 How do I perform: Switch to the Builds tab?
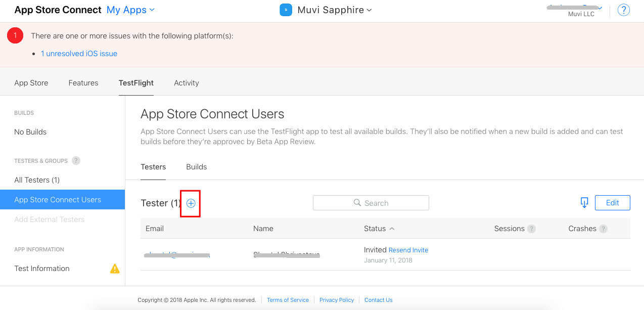click(x=197, y=167)
